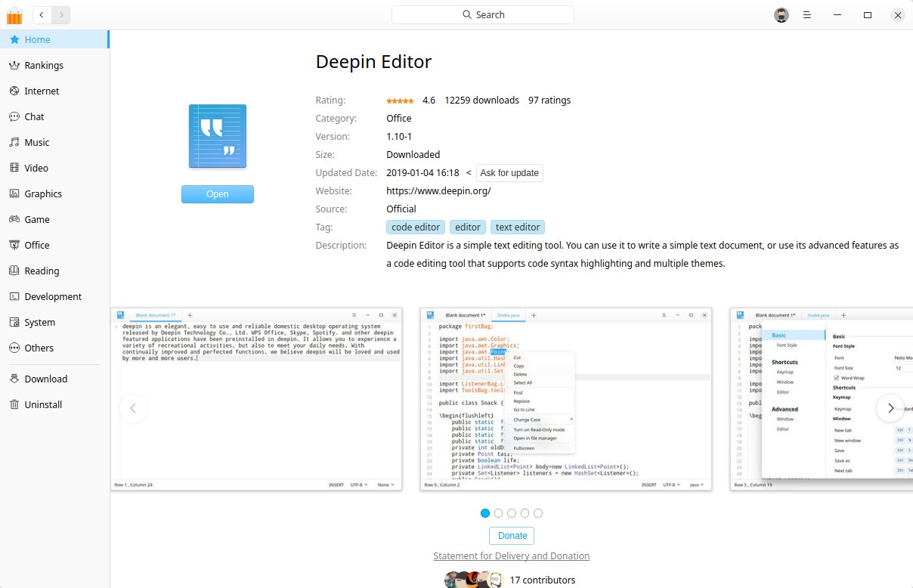Click the 12259 downloads text
The image size is (913, 588).
click(482, 100)
